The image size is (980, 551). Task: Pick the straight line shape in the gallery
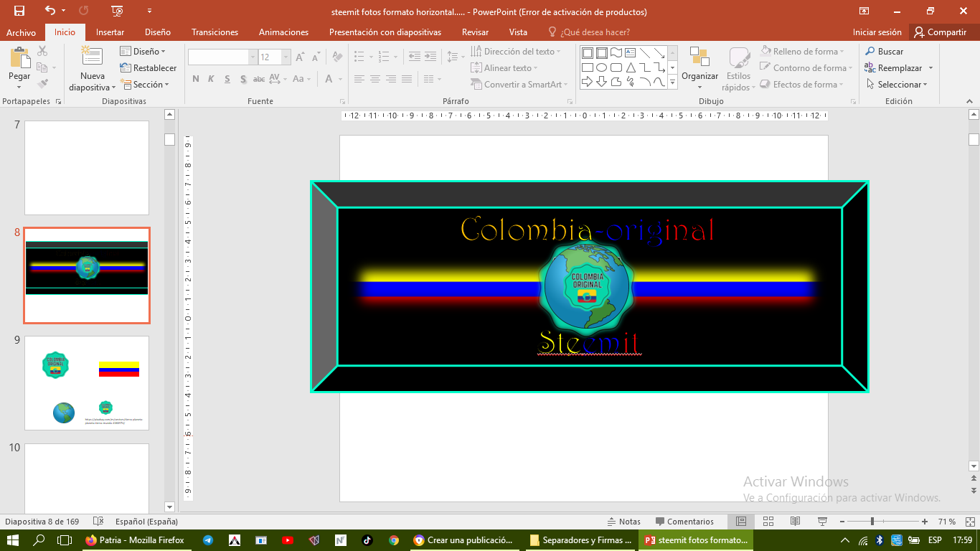click(644, 52)
